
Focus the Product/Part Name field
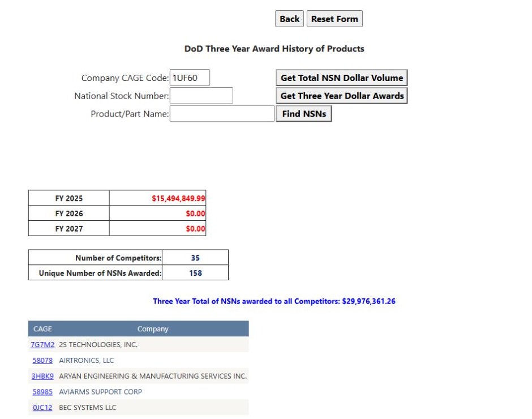point(222,114)
